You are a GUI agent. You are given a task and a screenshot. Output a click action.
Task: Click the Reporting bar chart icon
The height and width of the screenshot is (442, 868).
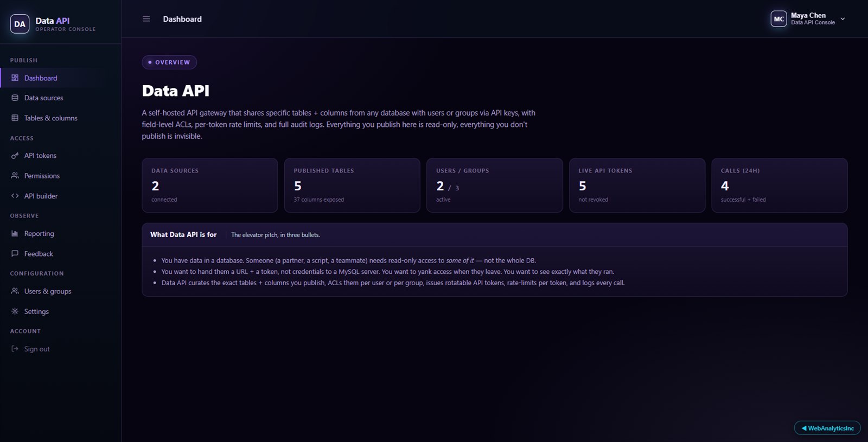[x=15, y=234]
